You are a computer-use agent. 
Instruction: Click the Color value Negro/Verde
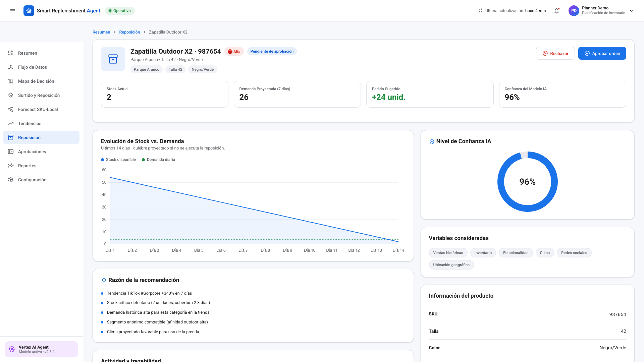point(613,348)
